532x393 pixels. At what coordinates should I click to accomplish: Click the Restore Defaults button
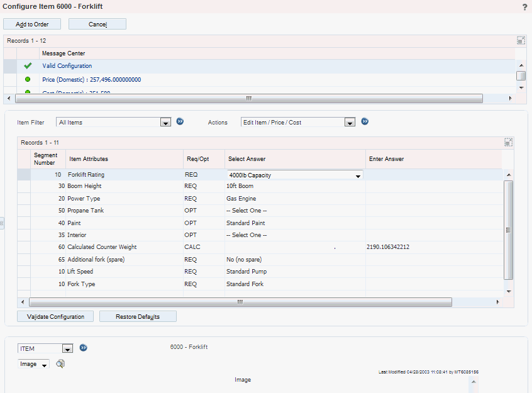(138, 316)
